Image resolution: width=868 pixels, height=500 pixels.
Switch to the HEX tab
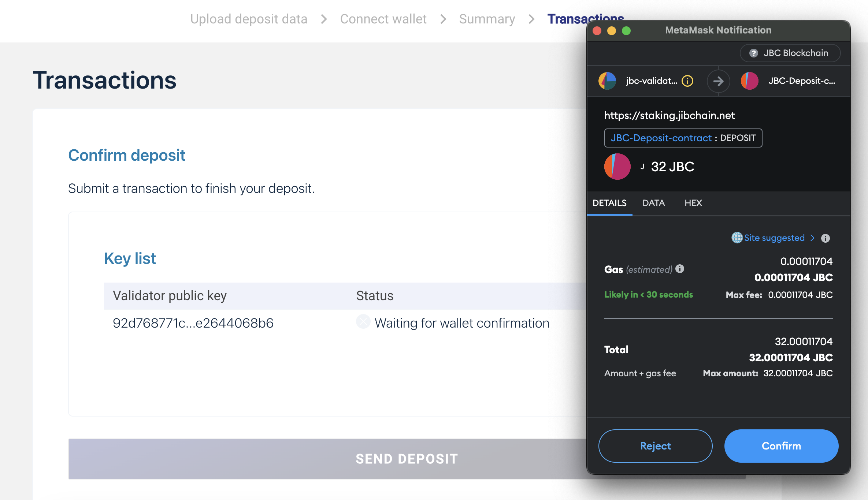tap(693, 203)
